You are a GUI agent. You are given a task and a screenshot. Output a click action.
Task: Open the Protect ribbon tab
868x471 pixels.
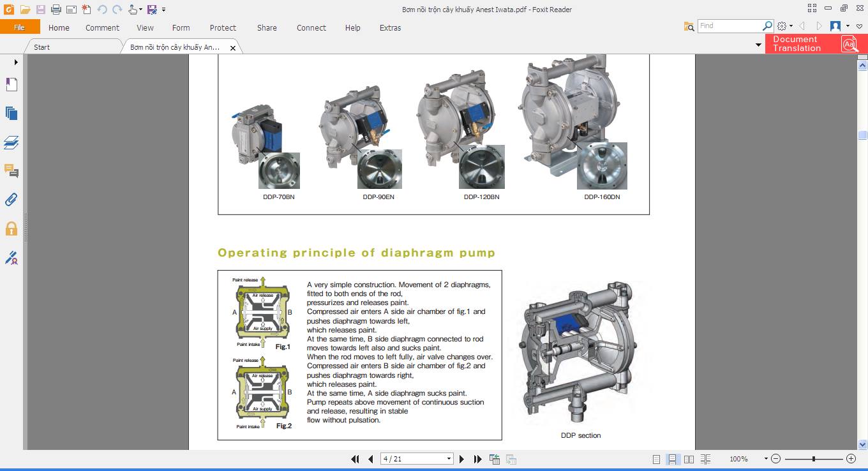(x=223, y=27)
